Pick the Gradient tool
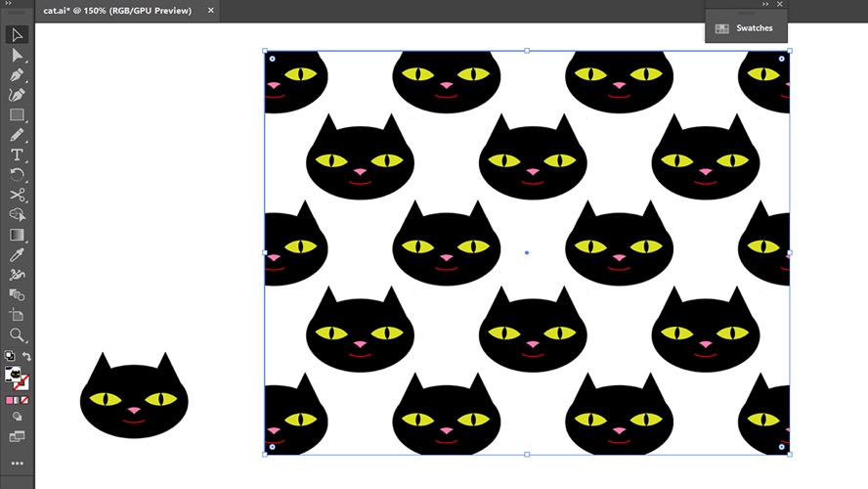 coord(18,235)
